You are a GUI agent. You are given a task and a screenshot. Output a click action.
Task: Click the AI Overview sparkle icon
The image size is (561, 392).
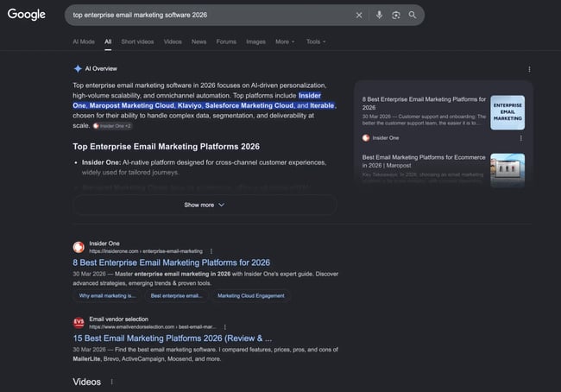tap(78, 69)
